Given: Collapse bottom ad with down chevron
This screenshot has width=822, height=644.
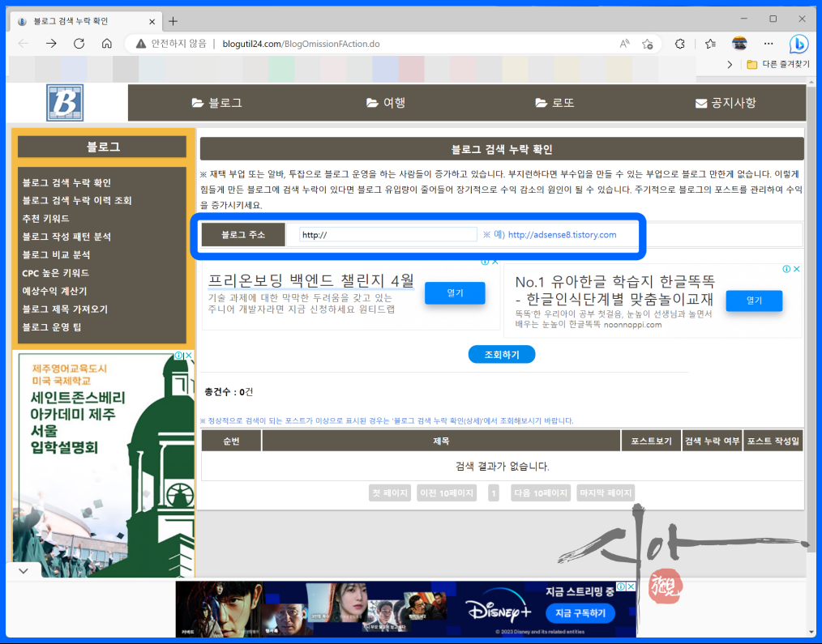Looking at the screenshot, I should coord(24,570).
